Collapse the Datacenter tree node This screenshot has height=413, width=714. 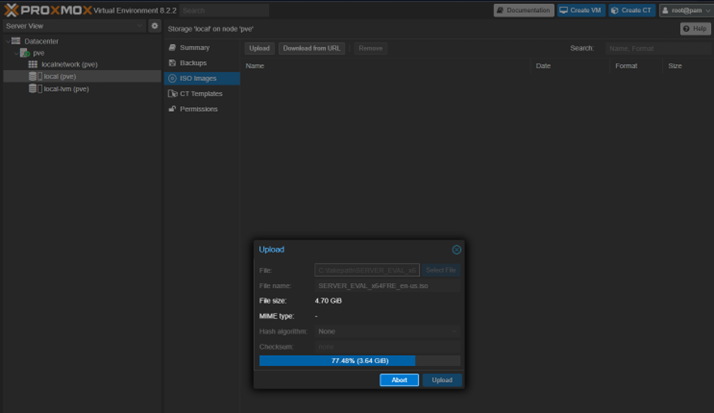(8, 41)
